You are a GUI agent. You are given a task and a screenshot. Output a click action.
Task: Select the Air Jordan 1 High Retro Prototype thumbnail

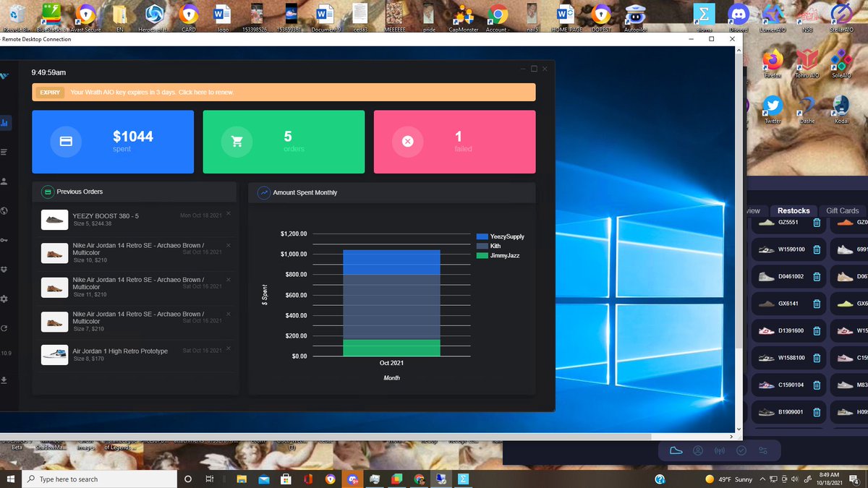coord(54,355)
